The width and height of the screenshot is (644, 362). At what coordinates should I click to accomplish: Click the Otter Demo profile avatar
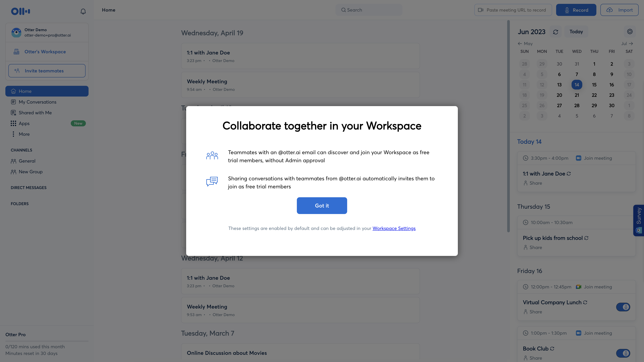coord(16,33)
